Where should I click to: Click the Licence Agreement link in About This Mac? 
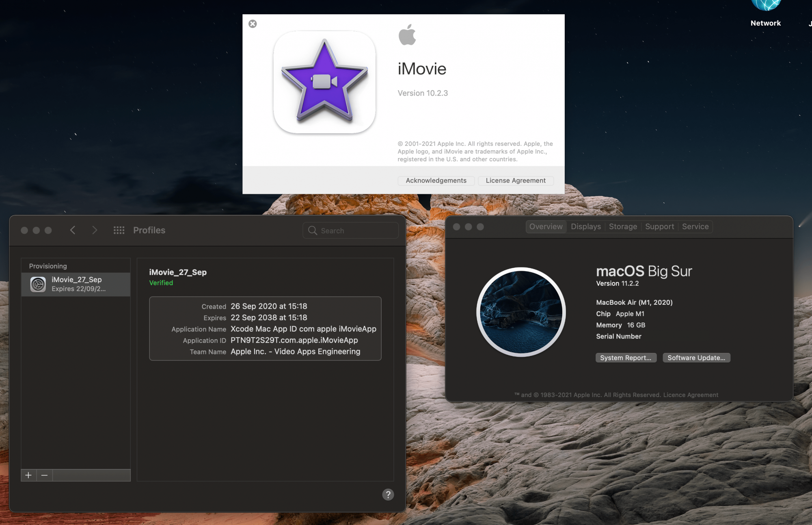tap(691, 395)
